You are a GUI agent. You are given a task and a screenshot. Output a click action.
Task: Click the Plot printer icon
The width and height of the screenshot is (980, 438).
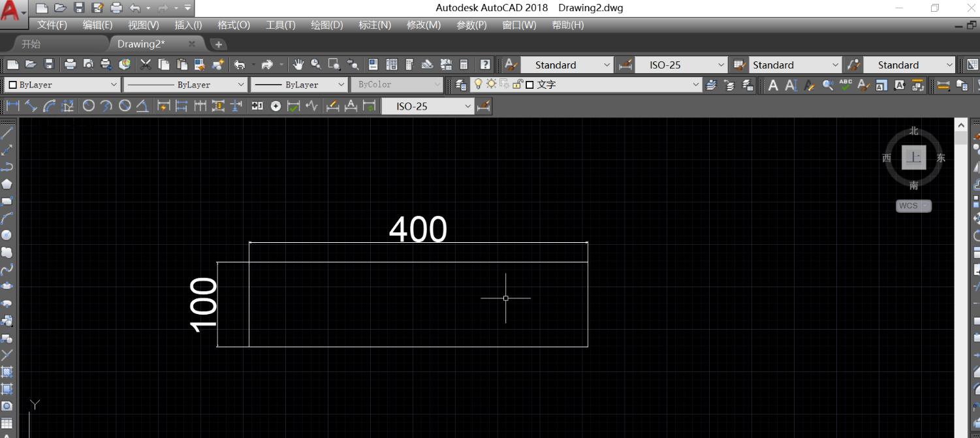pos(71,65)
